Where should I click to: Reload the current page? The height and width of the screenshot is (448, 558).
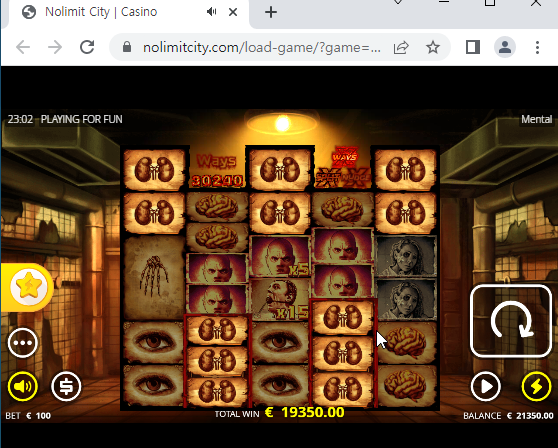[x=87, y=47]
